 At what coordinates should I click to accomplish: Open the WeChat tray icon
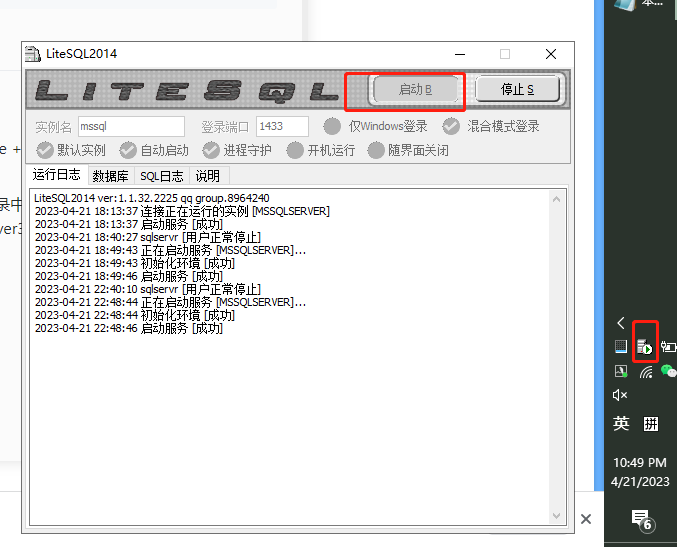[x=668, y=371]
